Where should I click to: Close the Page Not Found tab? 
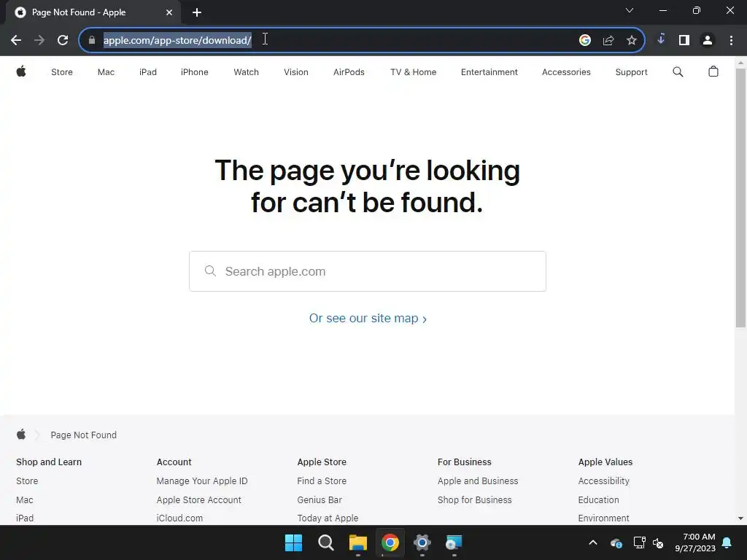click(169, 12)
